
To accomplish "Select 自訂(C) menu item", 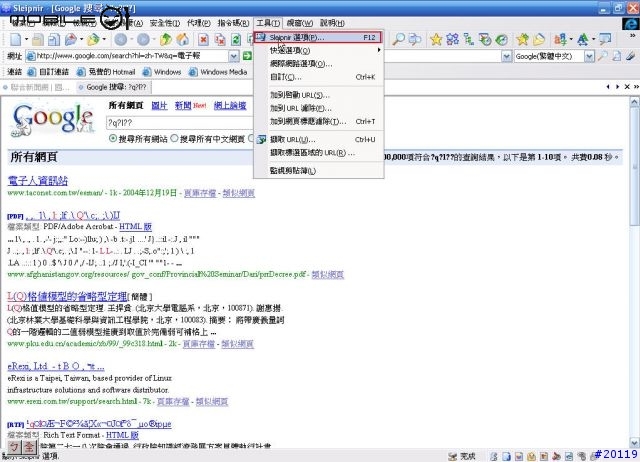I will coord(318,77).
